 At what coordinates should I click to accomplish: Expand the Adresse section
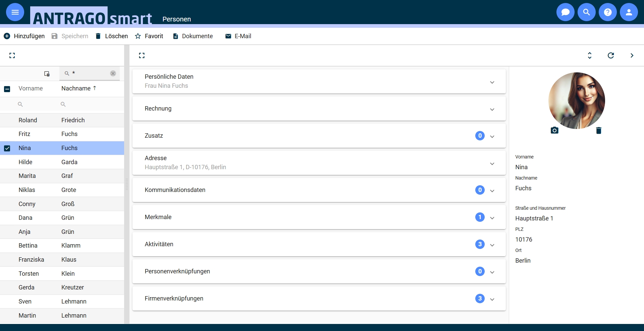(x=319, y=163)
